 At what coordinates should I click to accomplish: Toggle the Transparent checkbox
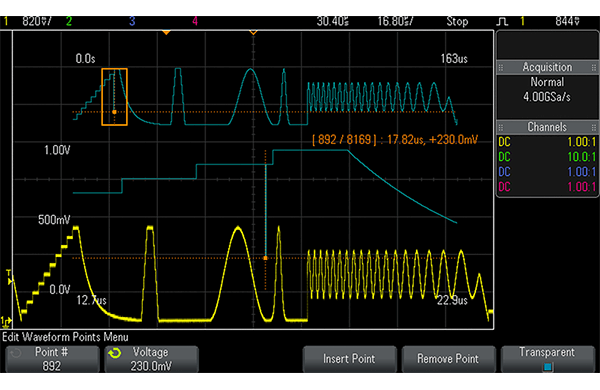pyautogui.click(x=548, y=367)
